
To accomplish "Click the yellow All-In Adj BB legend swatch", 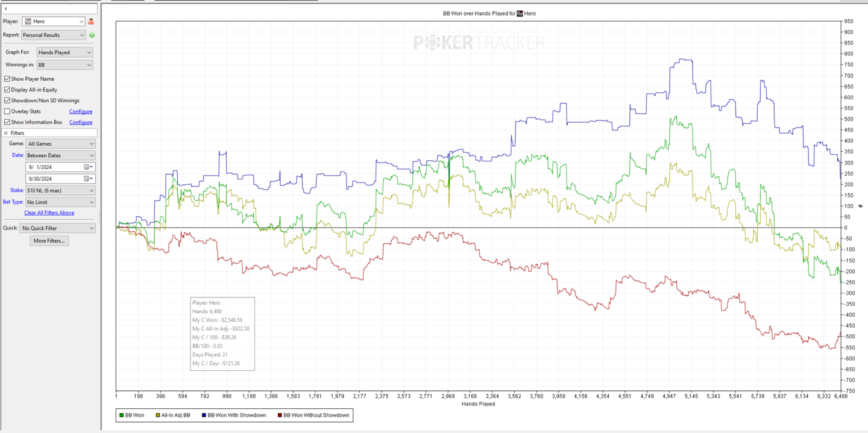I will tap(158, 415).
